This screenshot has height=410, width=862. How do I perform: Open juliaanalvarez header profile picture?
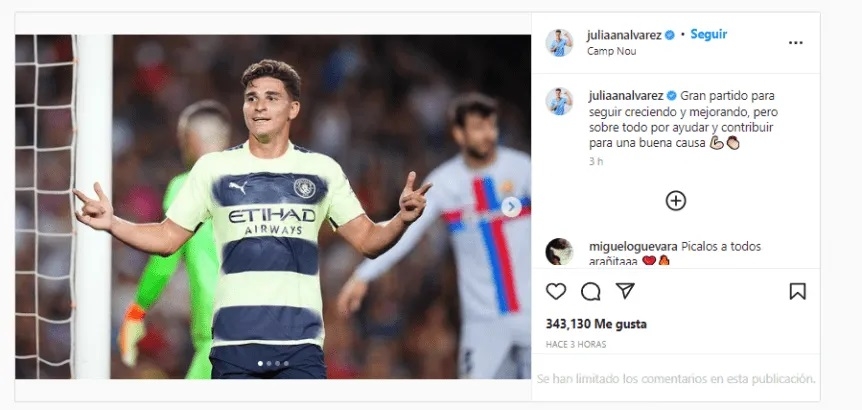tap(559, 43)
